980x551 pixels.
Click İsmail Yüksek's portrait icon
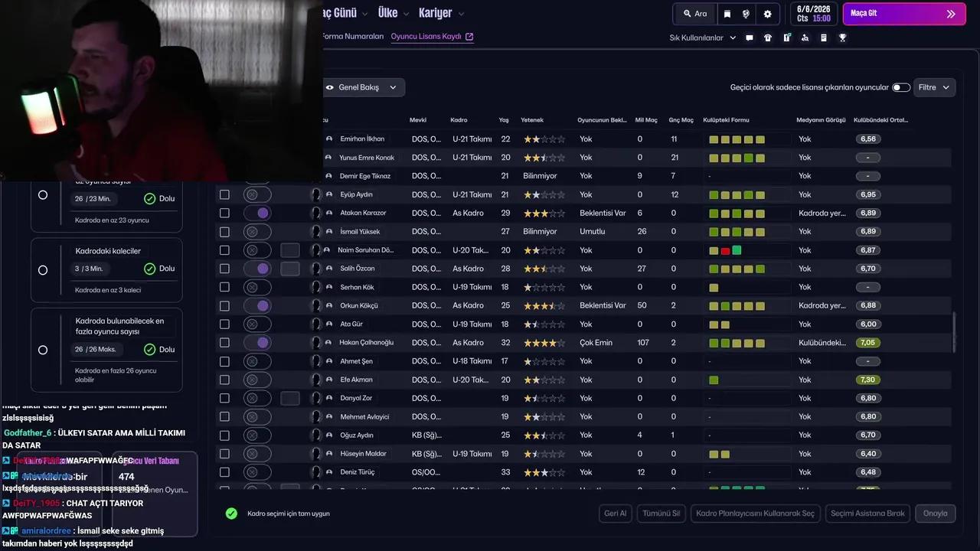click(x=315, y=232)
